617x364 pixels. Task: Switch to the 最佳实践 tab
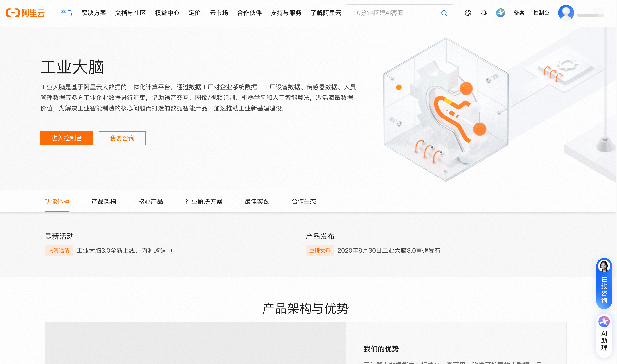coord(257,202)
